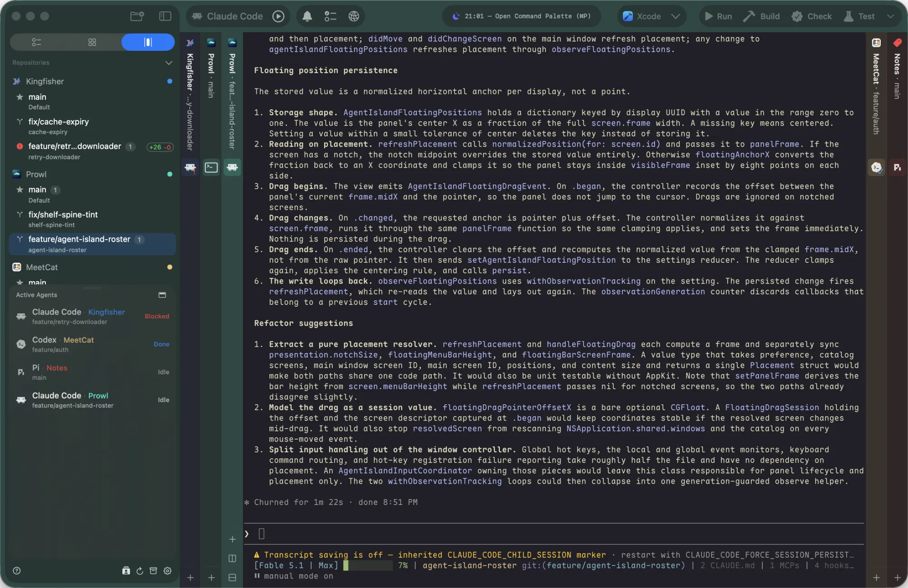Open settings gear in sidebar footer
The height and width of the screenshot is (588, 908).
(x=168, y=571)
